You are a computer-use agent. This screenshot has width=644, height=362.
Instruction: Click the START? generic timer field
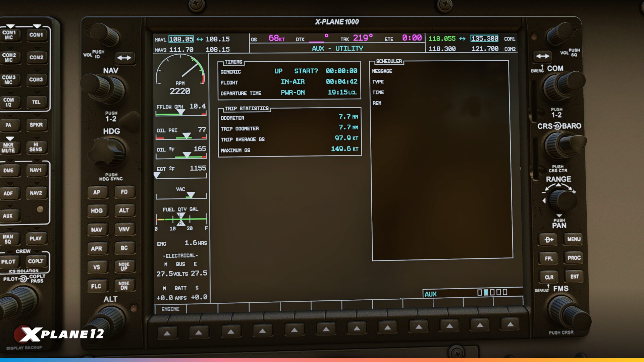tap(306, 71)
